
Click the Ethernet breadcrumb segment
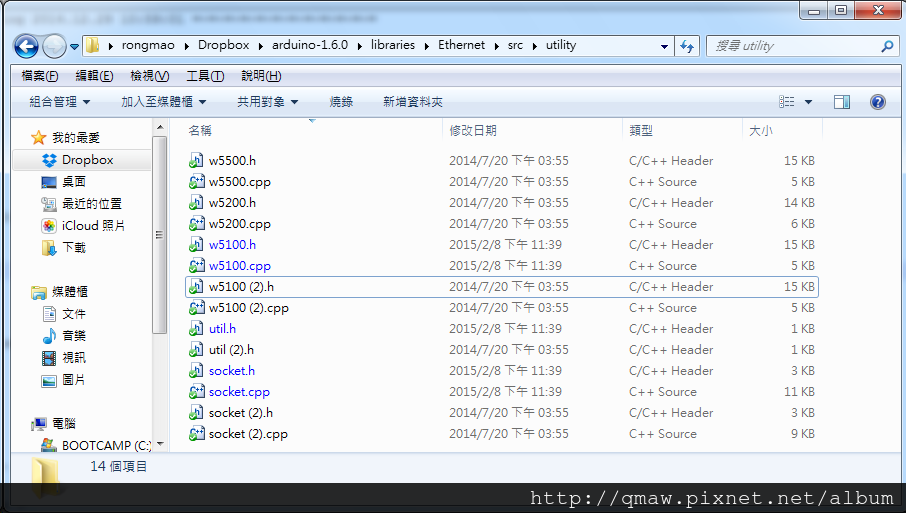[461, 45]
